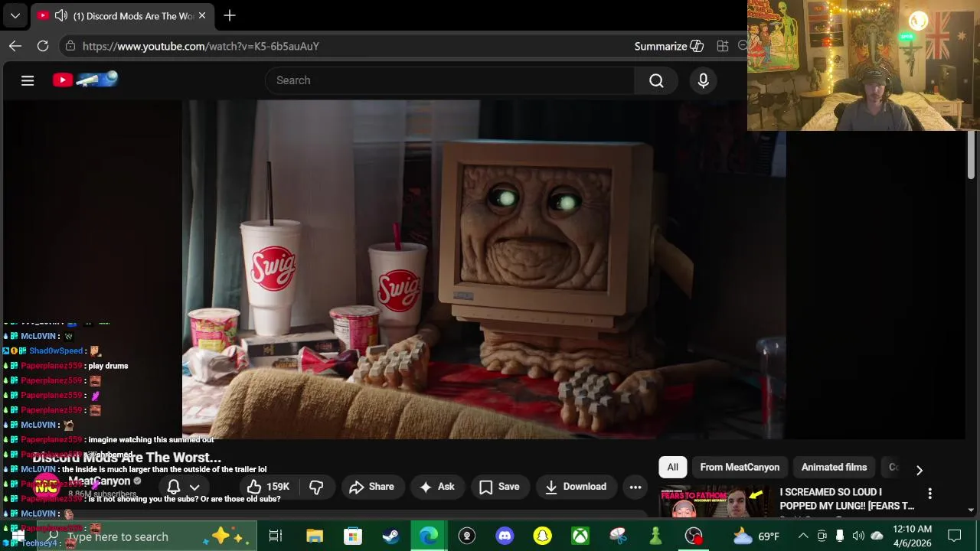This screenshot has height=551, width=980.
Task: Open OneDrive cloud tray icon
Action: pos(877,536)
